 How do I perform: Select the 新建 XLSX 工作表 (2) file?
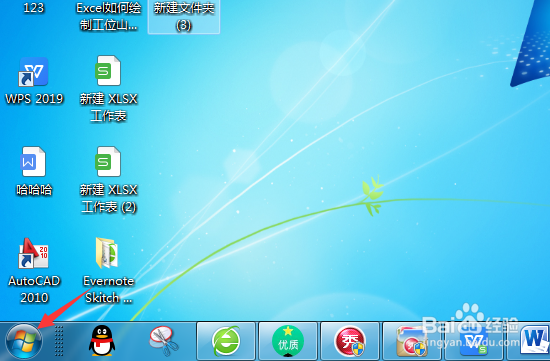108,180
